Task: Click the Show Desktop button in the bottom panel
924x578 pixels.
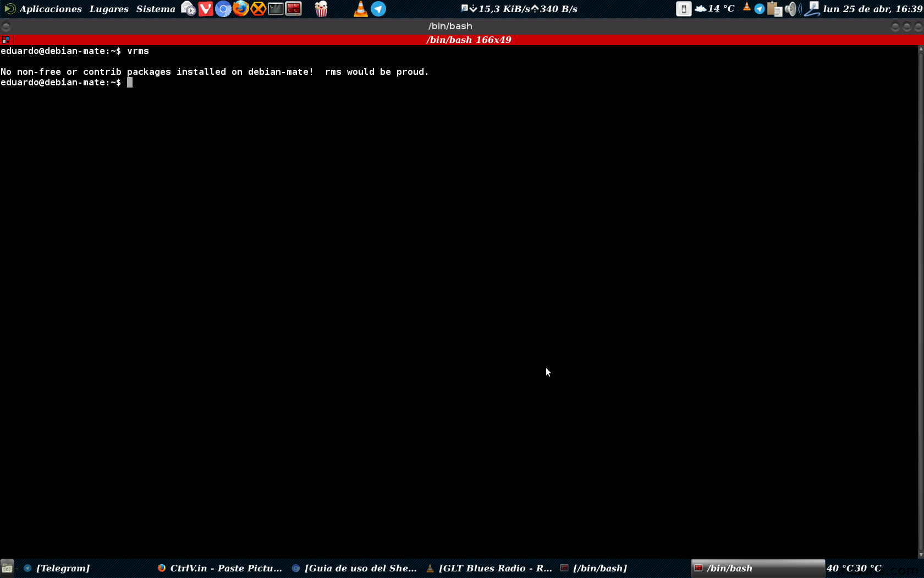Action: (x=7, y=568)
